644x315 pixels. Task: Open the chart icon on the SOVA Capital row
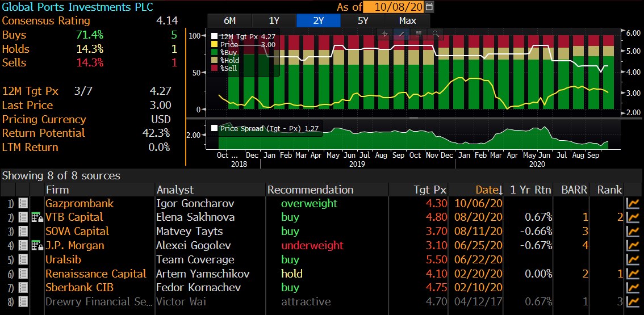(633, 231)
